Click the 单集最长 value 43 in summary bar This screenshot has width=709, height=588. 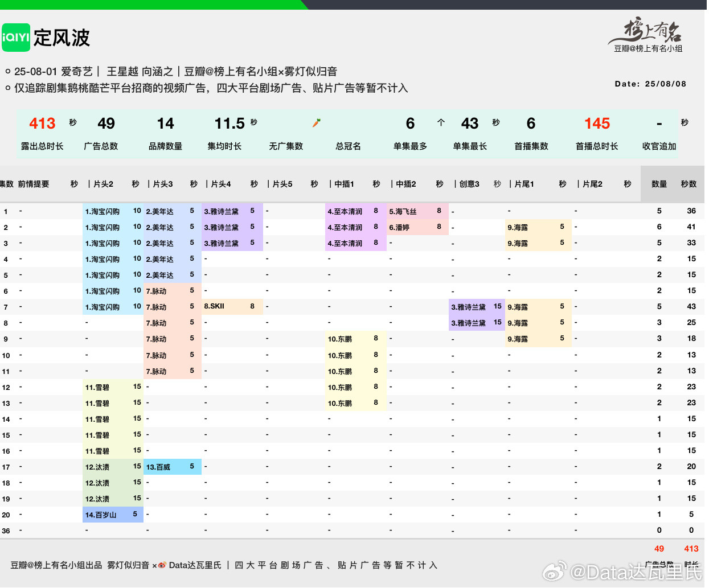point(470,124)
